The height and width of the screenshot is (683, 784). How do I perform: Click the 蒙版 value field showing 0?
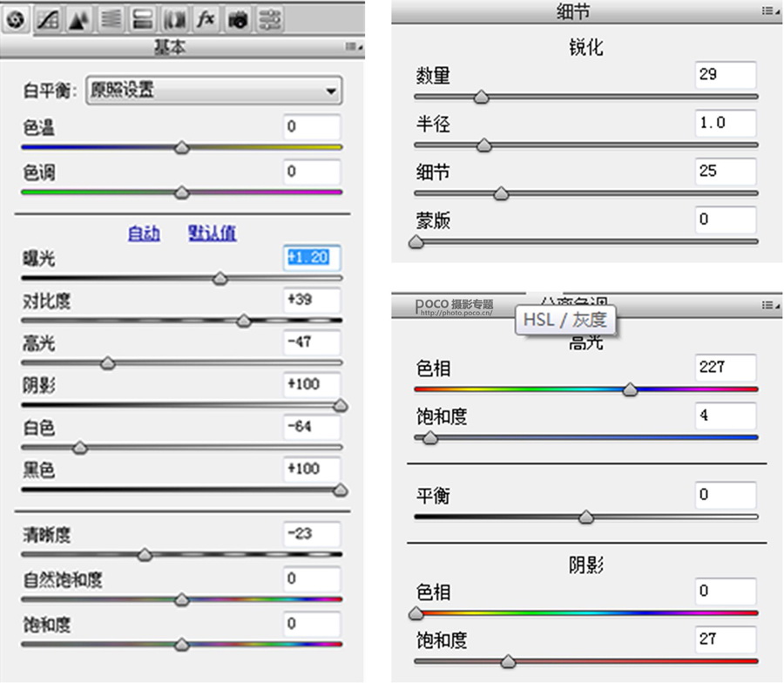pyautogui.click(x=726, y=220)
